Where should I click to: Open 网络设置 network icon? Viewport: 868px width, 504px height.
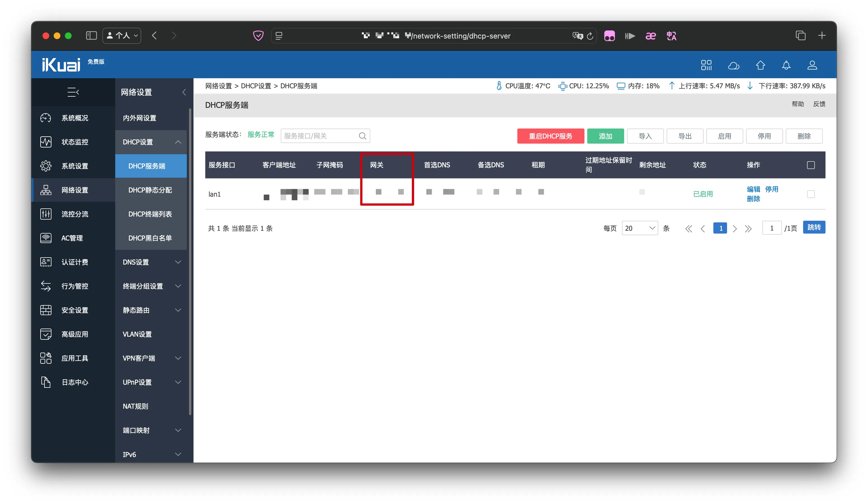coord(46,190)
